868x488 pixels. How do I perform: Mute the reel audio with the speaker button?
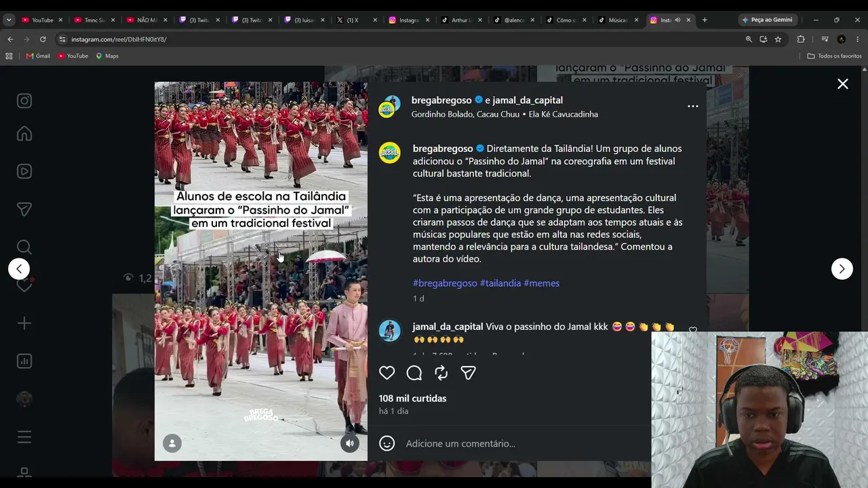pyautogui.click(x=349, y=444)
